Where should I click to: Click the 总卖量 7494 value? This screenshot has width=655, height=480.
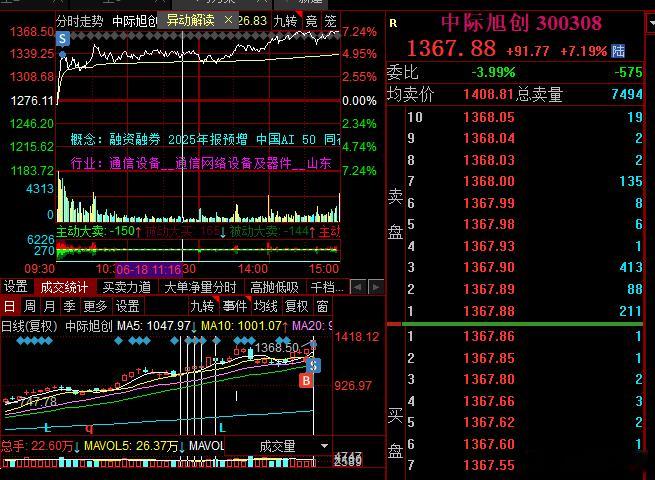point(627,94)
